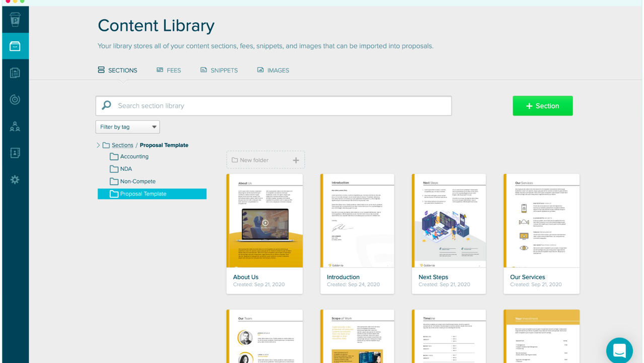Open the Images tab

pos(273,70)
